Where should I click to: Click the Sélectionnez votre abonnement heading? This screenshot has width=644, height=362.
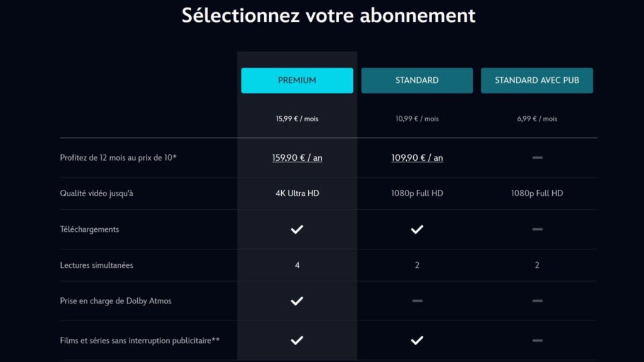[x=328, y=16]
